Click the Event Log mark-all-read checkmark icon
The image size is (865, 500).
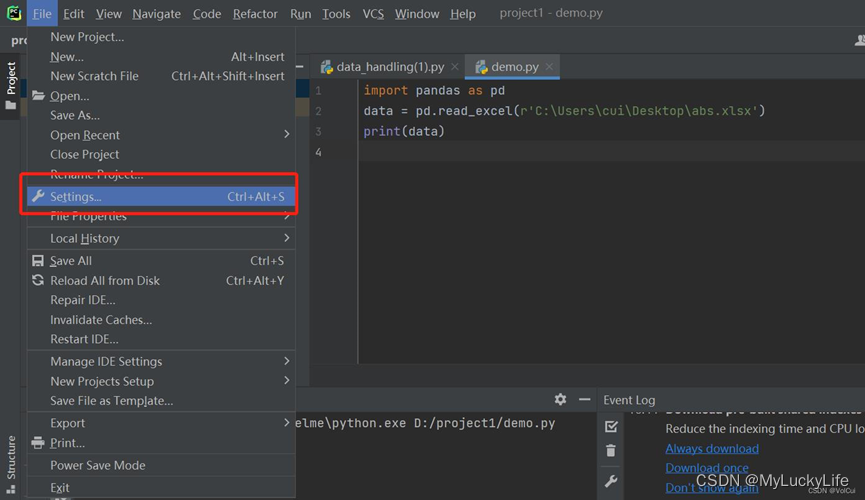pos(611,426)
